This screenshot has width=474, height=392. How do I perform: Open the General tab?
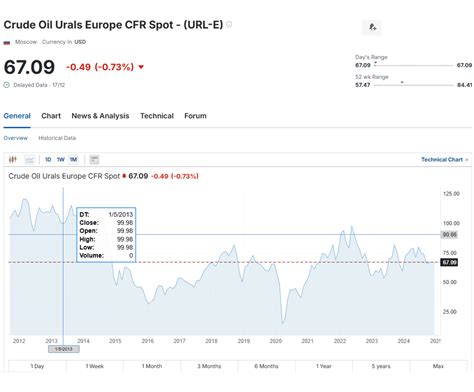pos(17,116)
